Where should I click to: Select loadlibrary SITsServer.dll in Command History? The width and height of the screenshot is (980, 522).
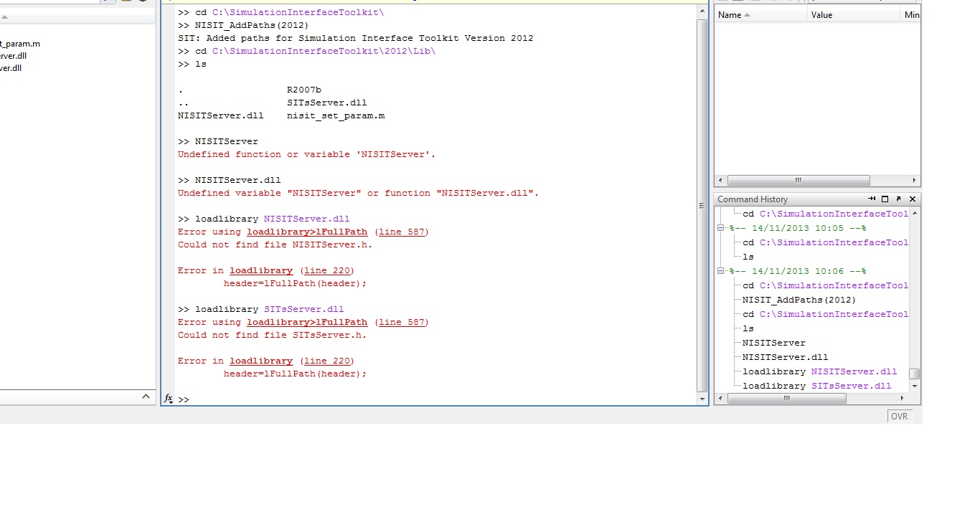[816, 386]
